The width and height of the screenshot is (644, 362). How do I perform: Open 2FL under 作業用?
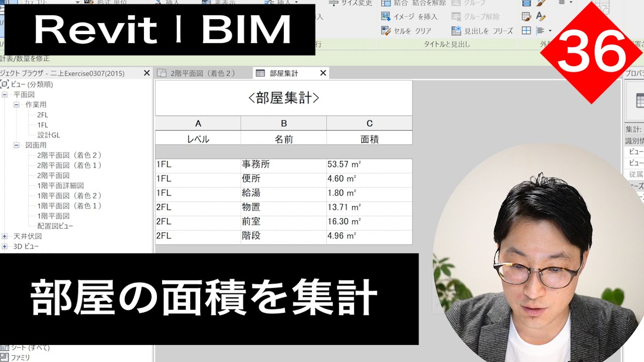[x=43, y=115]
